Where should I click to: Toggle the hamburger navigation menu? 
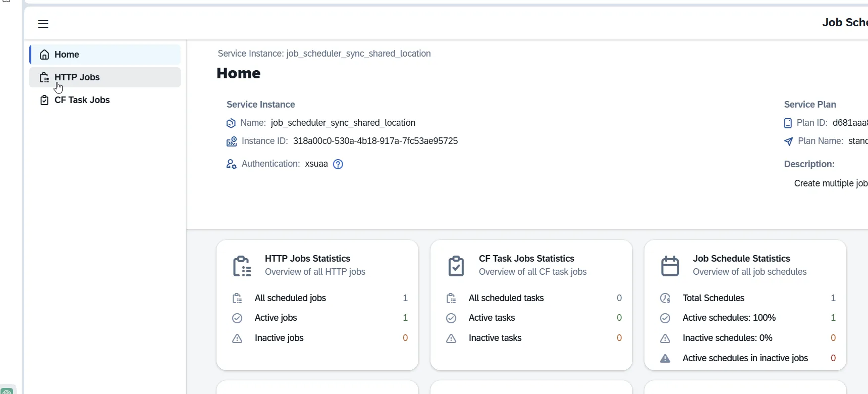pos(43,24)
